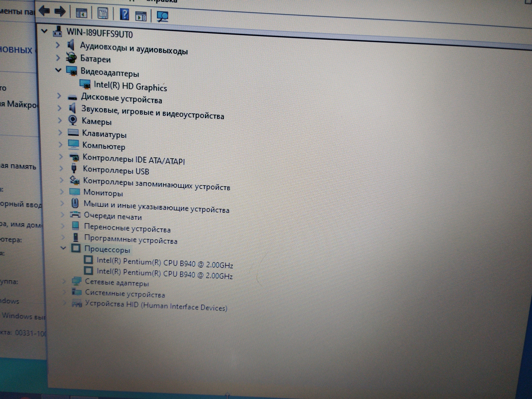Select the Программные устройства label

tap(131, 239)
